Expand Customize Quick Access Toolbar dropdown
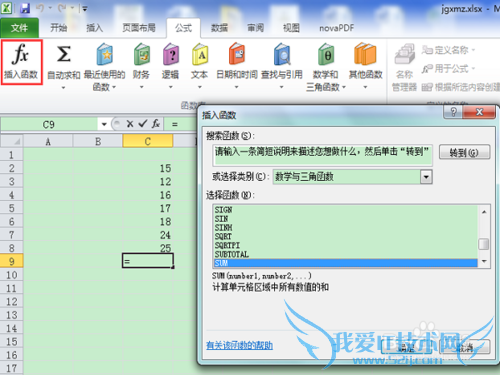This screenshot has height=375, width=500. click(x=85, y=9)
